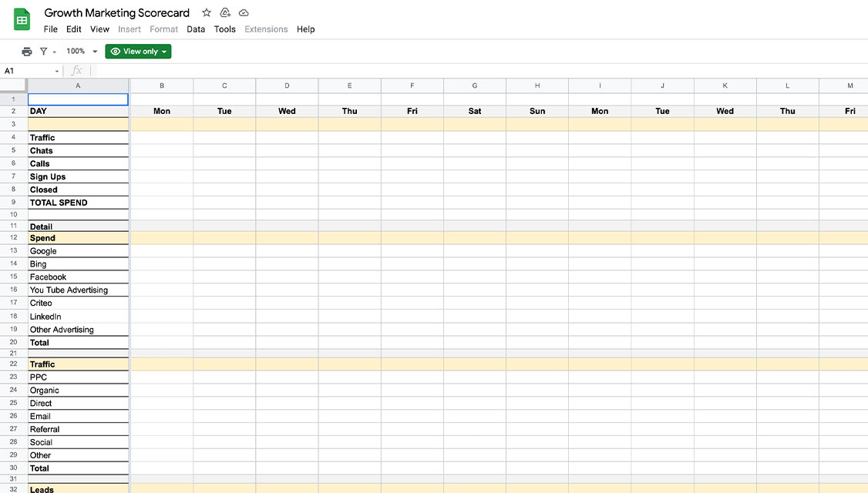Open the View only mode dropdown
This screenshot has height=493, width=868.
[139, 52]
